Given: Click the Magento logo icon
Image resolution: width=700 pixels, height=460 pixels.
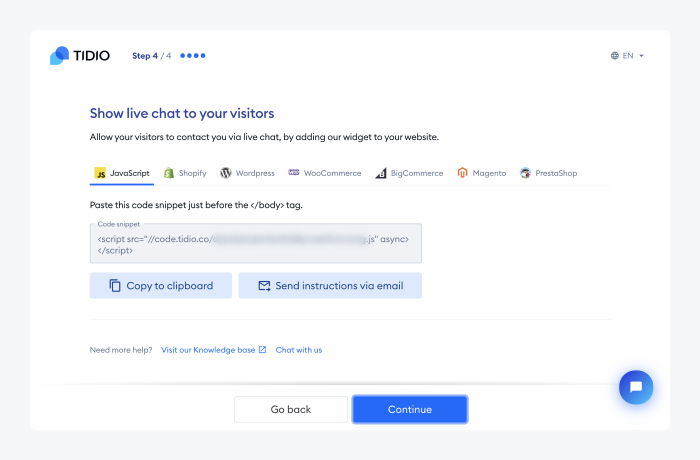Looking at the screenshot, I should coord(462,173).
